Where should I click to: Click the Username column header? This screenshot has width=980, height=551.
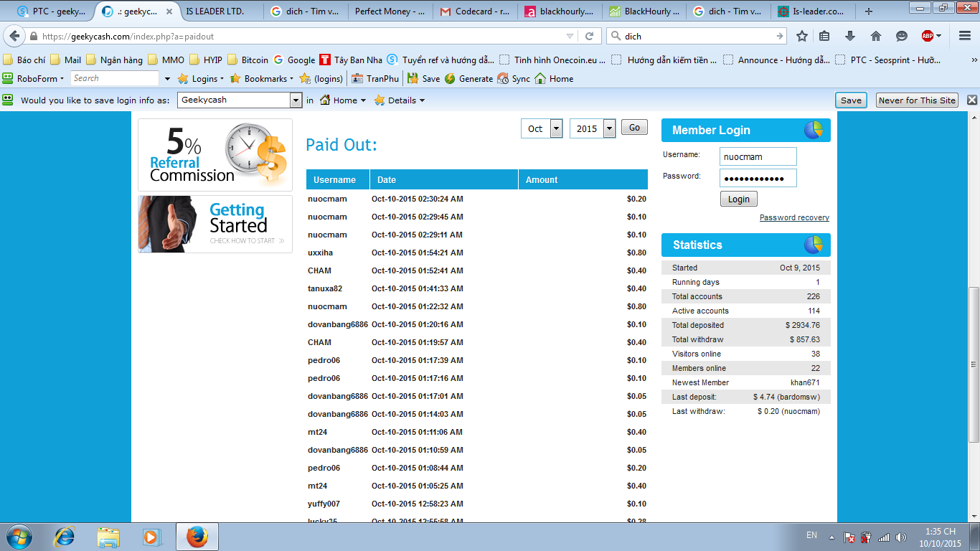click(338, 180)
